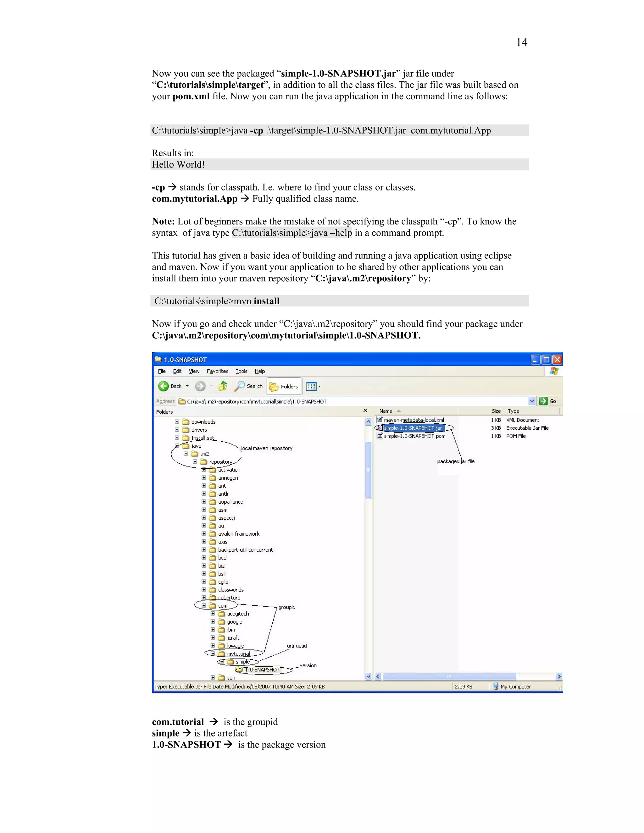
Task: Click My Computer icon in status bar
Action: click(x=496, y=686)
